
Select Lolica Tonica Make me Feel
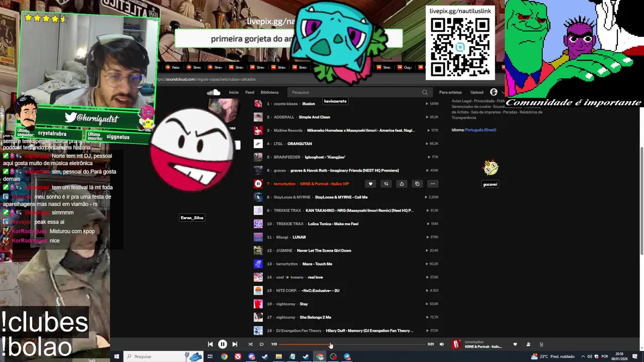[x=346, y=224]
